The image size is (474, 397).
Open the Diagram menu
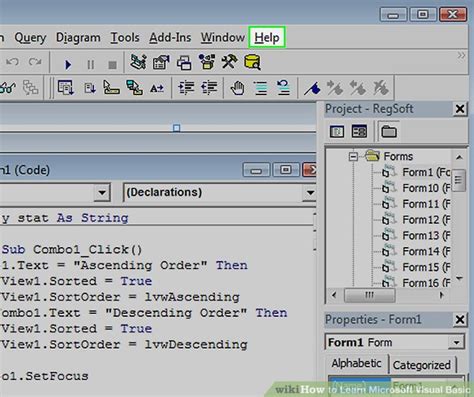click(78, 38)
